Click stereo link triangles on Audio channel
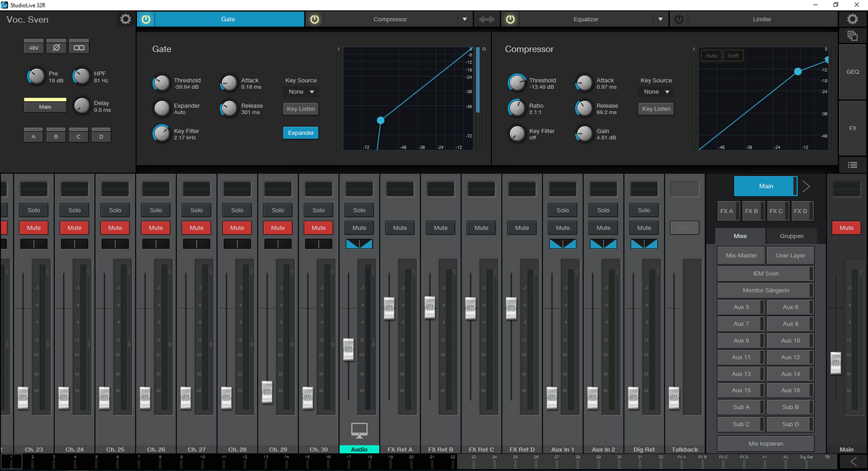 [x=359, y=244]
